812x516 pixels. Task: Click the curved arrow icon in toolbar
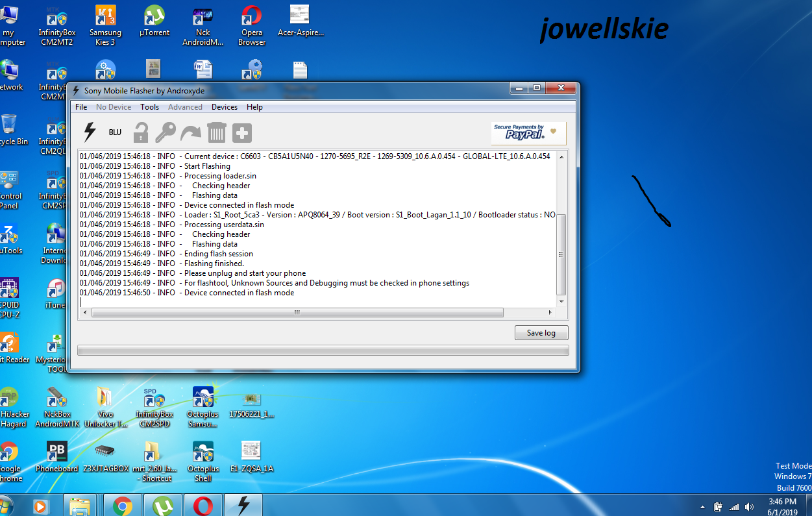(191, 132)
